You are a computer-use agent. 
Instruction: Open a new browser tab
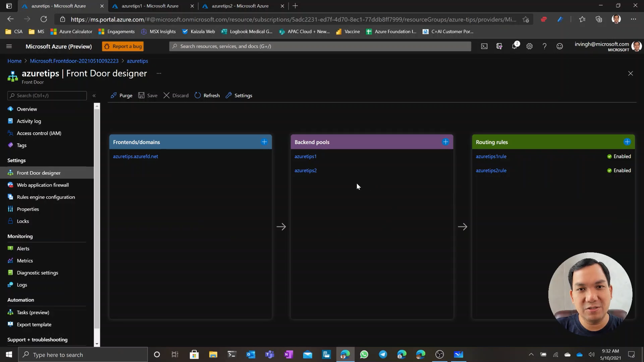point(295,6)
